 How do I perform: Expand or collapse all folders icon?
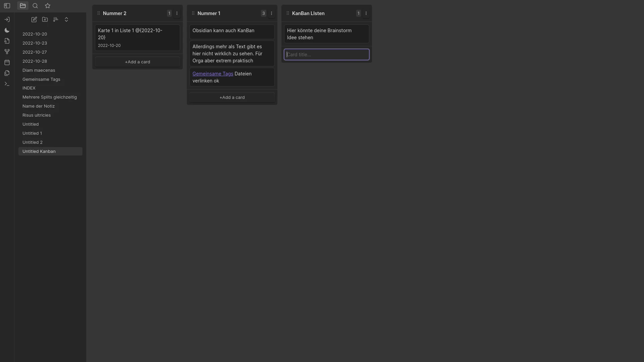(x=66, y=19)
